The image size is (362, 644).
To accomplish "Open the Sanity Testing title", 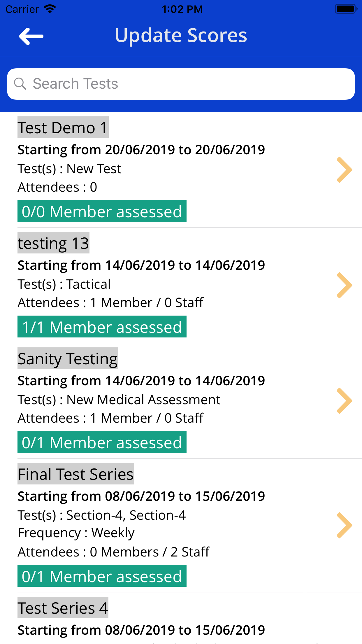I will (68, 358).
